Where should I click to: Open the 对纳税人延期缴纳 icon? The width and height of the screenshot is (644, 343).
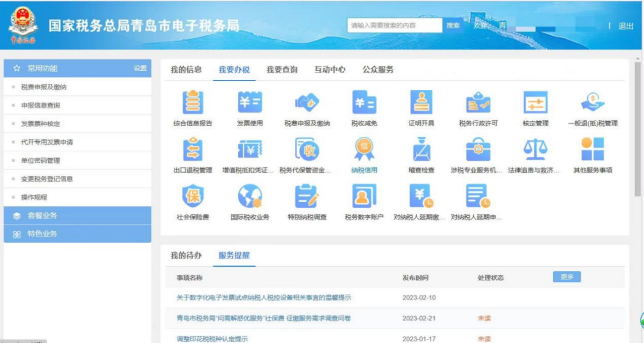click(x=421, y=196)
